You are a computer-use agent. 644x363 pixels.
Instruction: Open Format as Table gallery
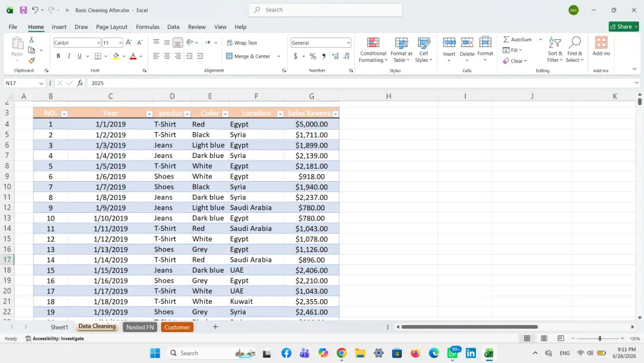click(401, 50)
